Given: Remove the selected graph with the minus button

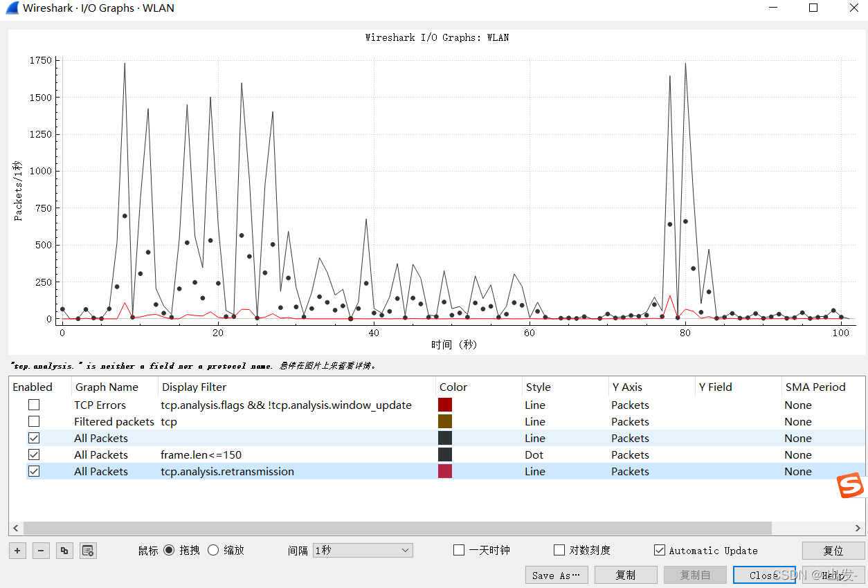Looking at the screenshot, I should coord(42,551).
